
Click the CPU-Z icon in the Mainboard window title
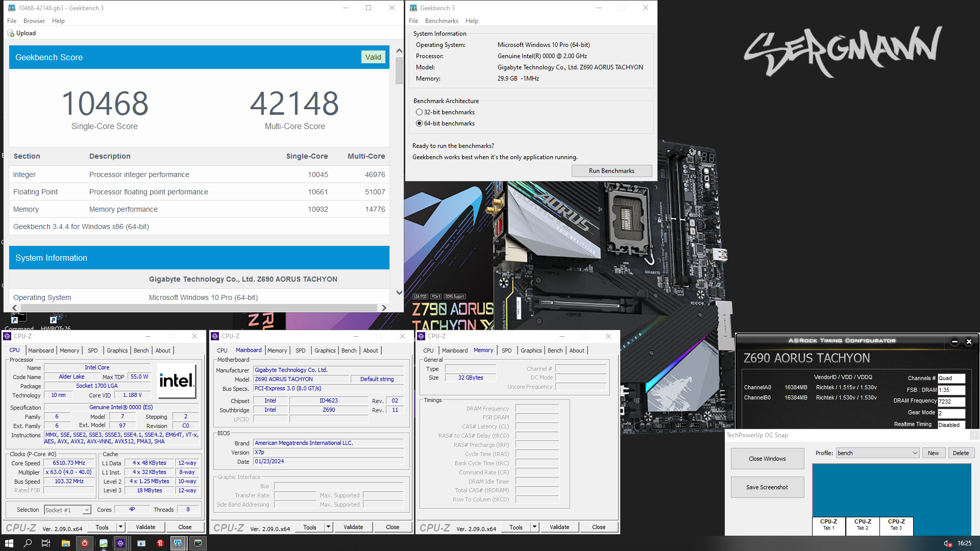215,336
